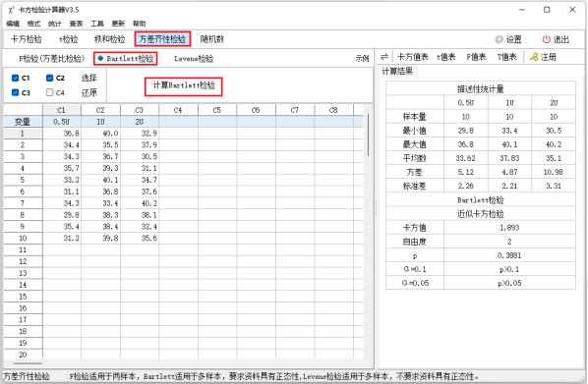Click the vertical scrollbar of the data grid

[x=369, y=135]
